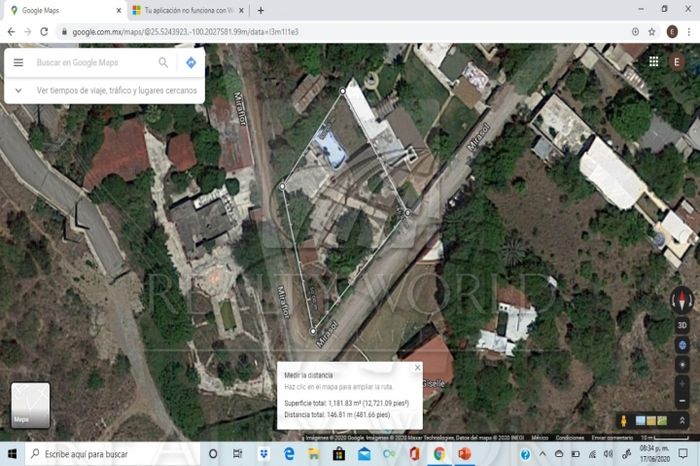Open directions with the blue arrow icon
This screenshot has height=466, width=700.
191,62
